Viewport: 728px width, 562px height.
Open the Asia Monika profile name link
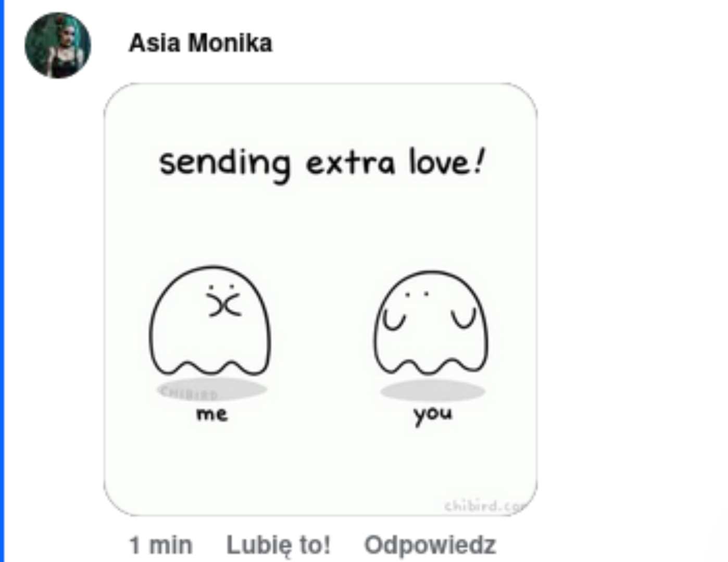200,43
